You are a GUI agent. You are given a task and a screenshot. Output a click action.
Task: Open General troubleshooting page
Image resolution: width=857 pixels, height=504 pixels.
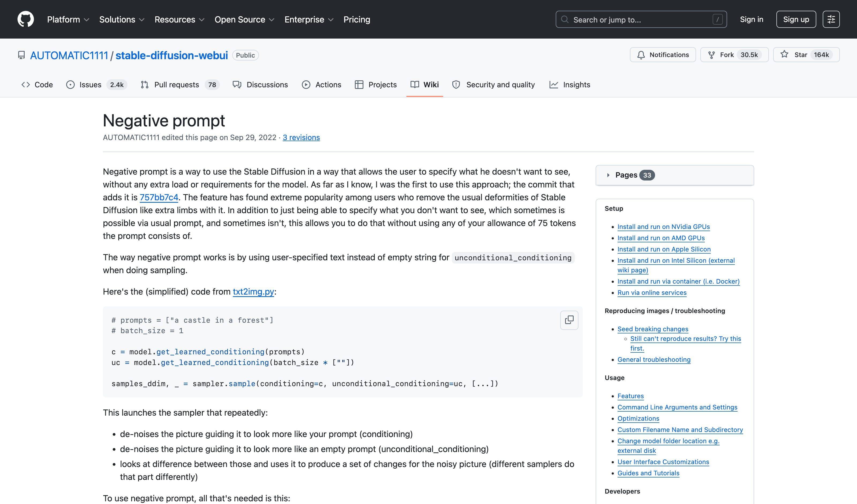click(654, 359)
